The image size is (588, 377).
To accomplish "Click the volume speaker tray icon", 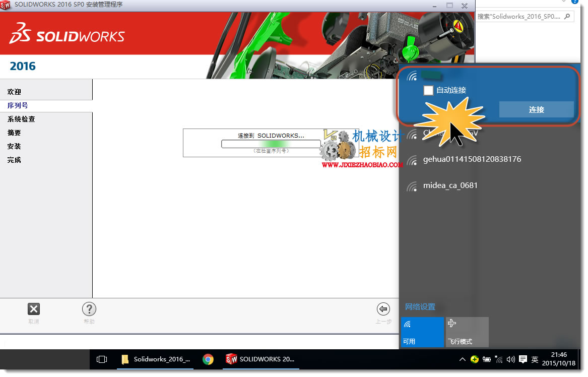I will pyautogui.click(x=510, y=359).
